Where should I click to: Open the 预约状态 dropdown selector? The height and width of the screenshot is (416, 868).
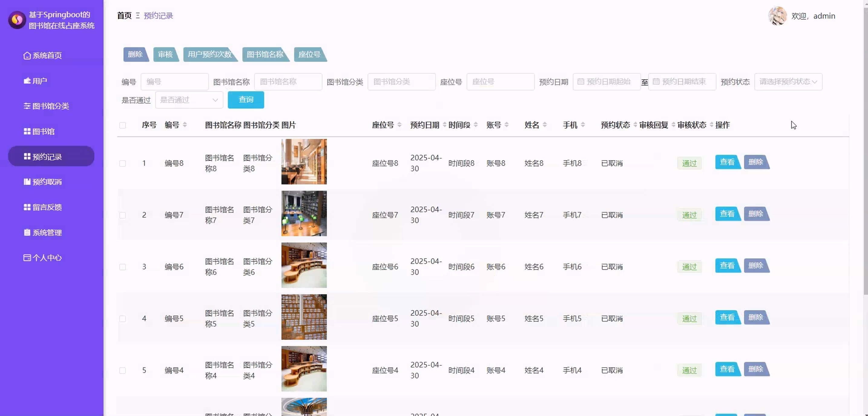[x=788, y=81]
